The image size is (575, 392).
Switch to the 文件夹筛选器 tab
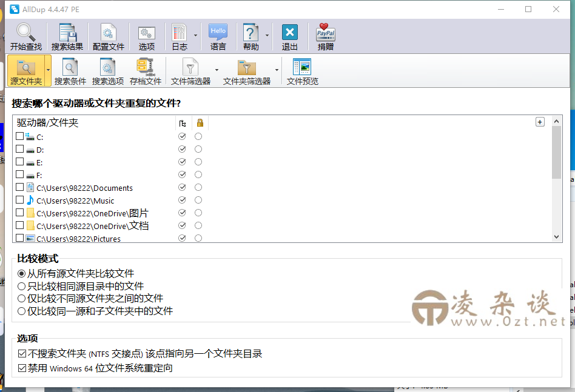click(247, 71)
